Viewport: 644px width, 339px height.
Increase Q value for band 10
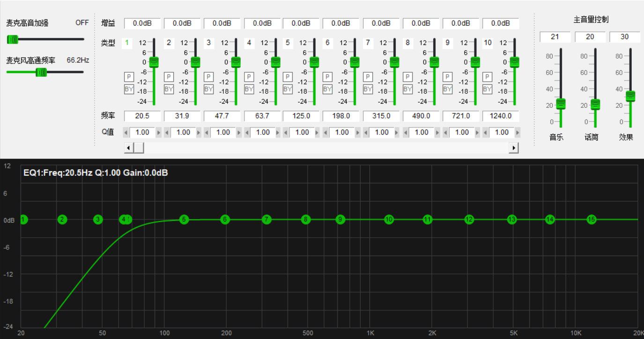point(518,133)
